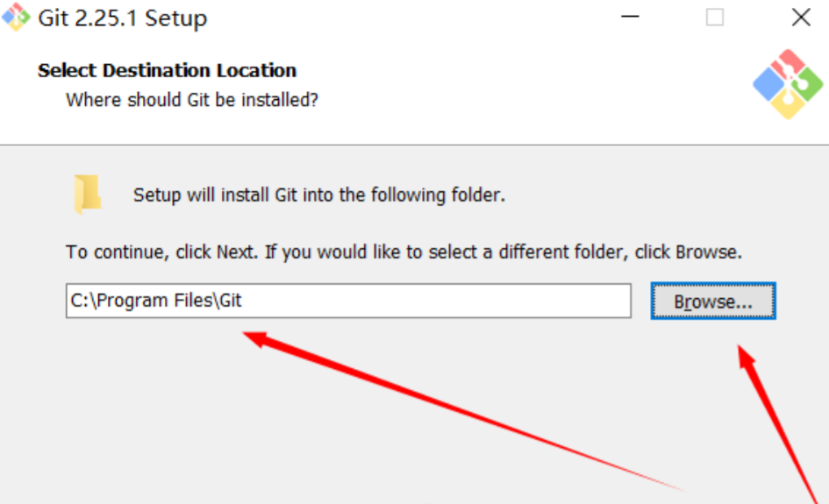Click the "Where should Git be installed?" text
Viewport: 829px width, 504px height.
click(x=192, y=100)
